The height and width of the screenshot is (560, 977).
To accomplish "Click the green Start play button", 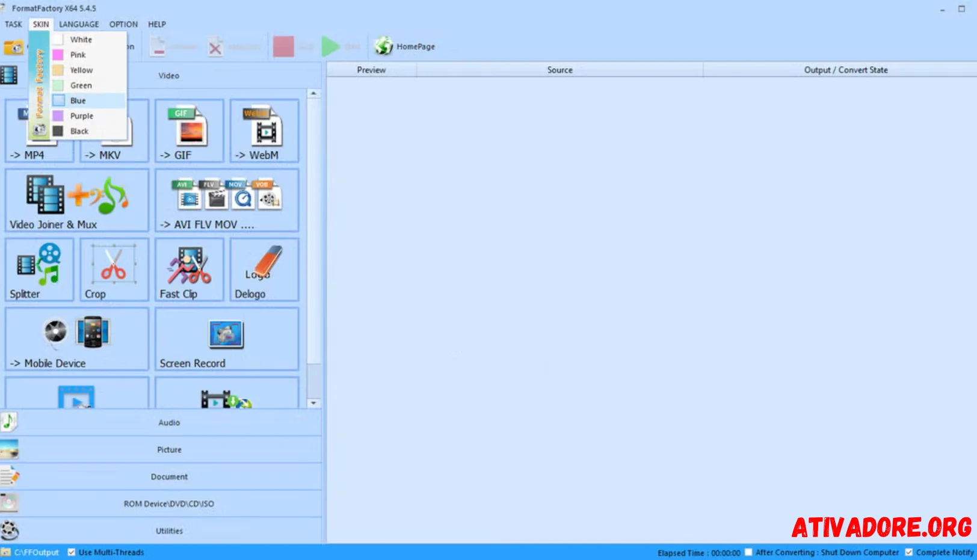I will click(330, 46).
